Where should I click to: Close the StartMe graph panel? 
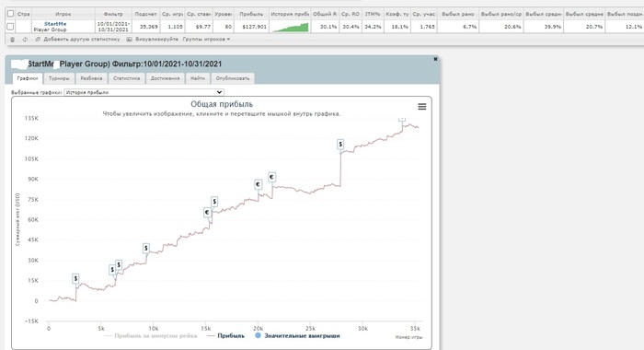(x=435, y=59)
